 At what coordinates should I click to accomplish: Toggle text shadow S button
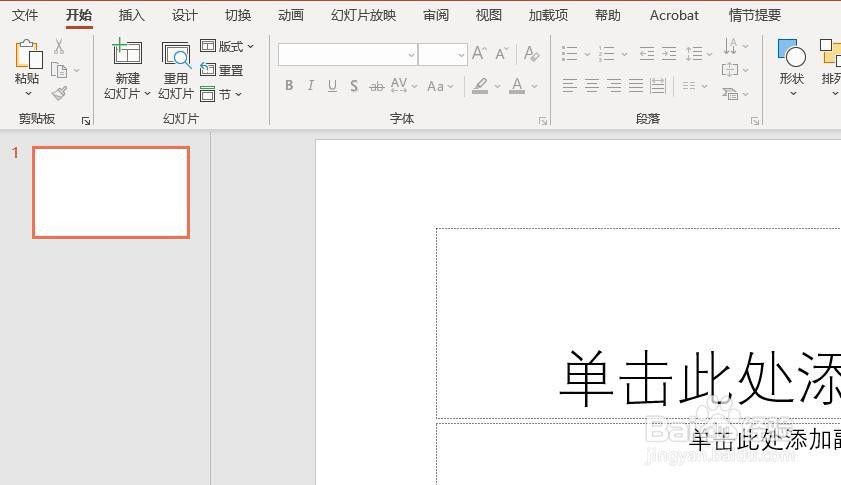(354, 85)
